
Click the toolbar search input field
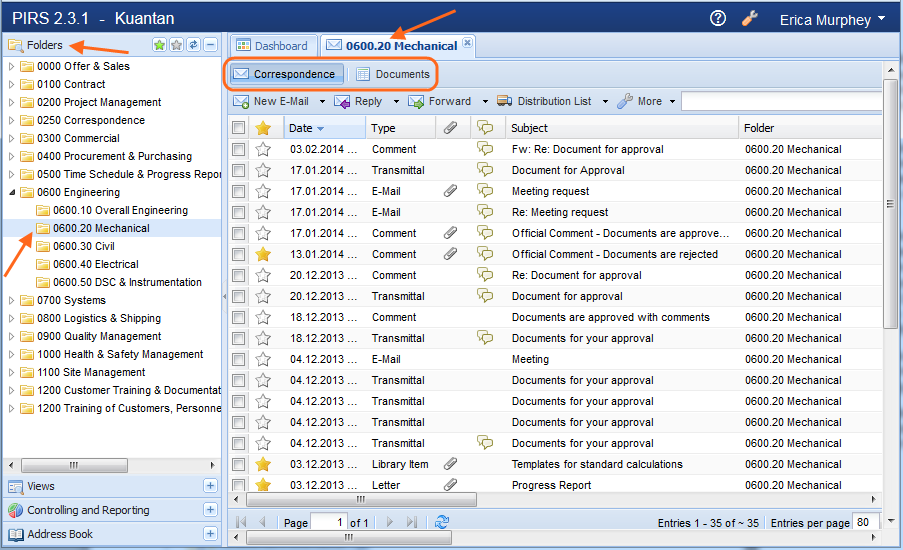782,101
